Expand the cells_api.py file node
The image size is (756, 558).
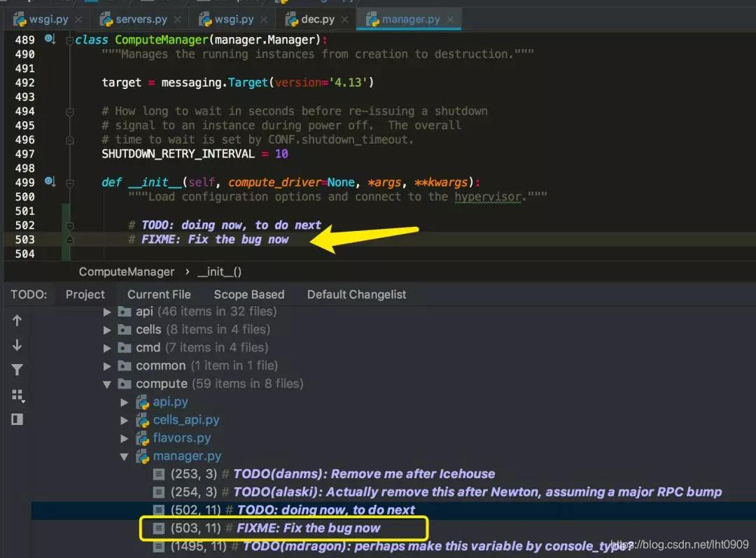[125, 421]
